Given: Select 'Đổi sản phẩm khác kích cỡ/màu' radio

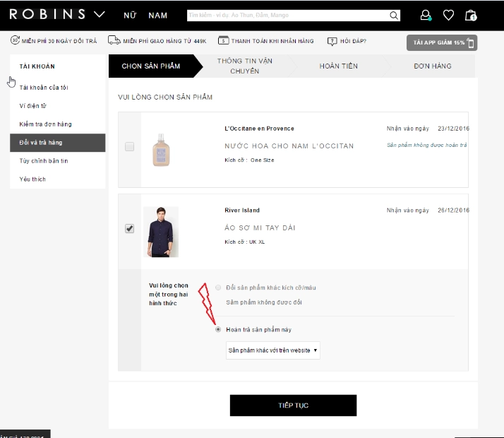Looking at the screenshot, I should [218, 288].
